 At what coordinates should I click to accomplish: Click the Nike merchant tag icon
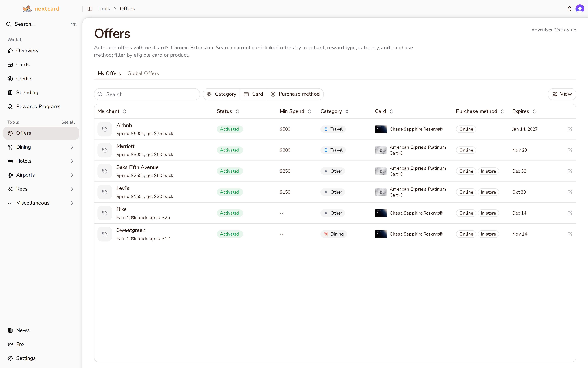pyautogui.click(x=105, y=213)
